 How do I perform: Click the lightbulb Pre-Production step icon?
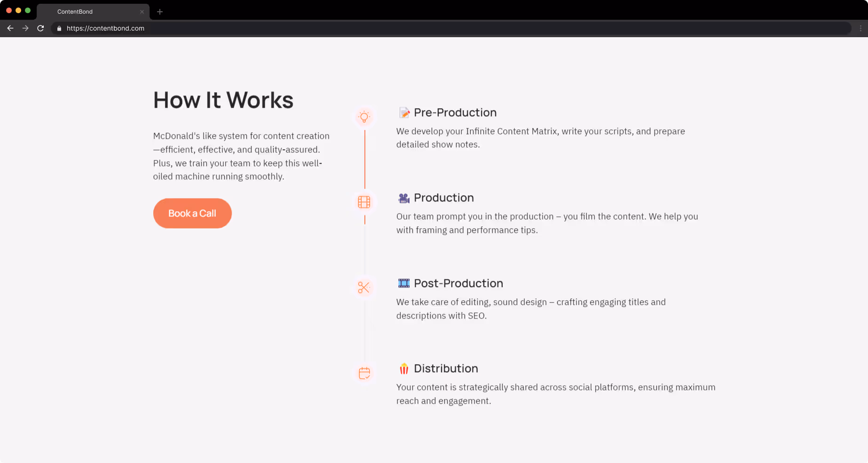[x=364, y=117]
